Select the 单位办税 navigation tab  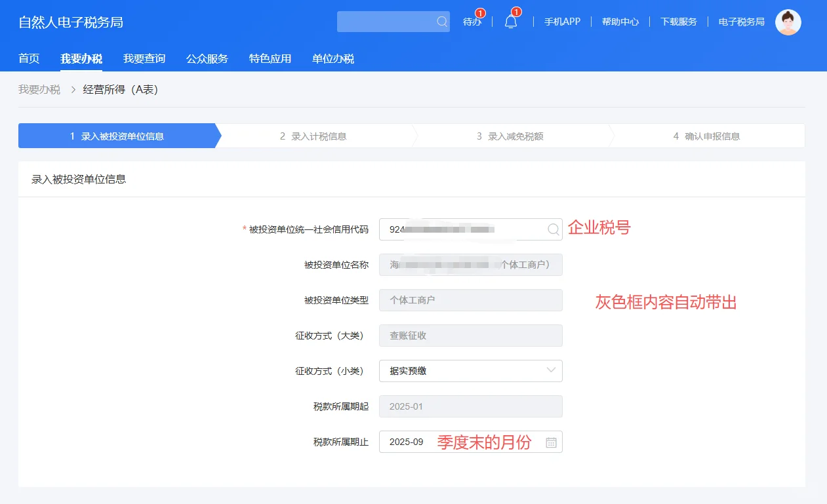(x=333, y=58)
